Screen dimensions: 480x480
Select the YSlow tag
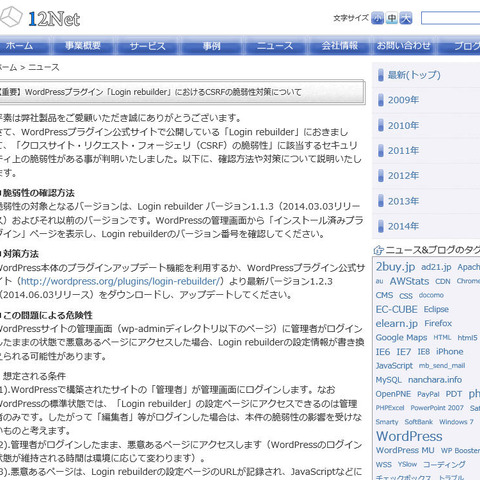[407, 464]
